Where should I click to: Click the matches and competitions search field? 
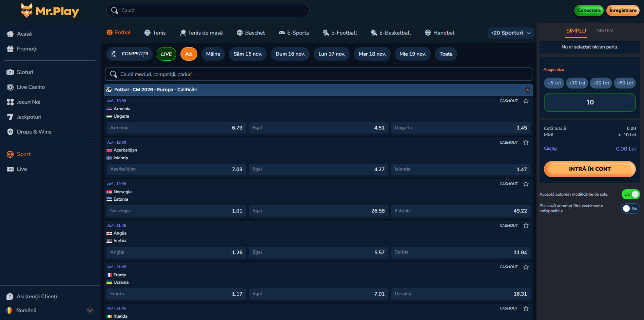(318, 74)
